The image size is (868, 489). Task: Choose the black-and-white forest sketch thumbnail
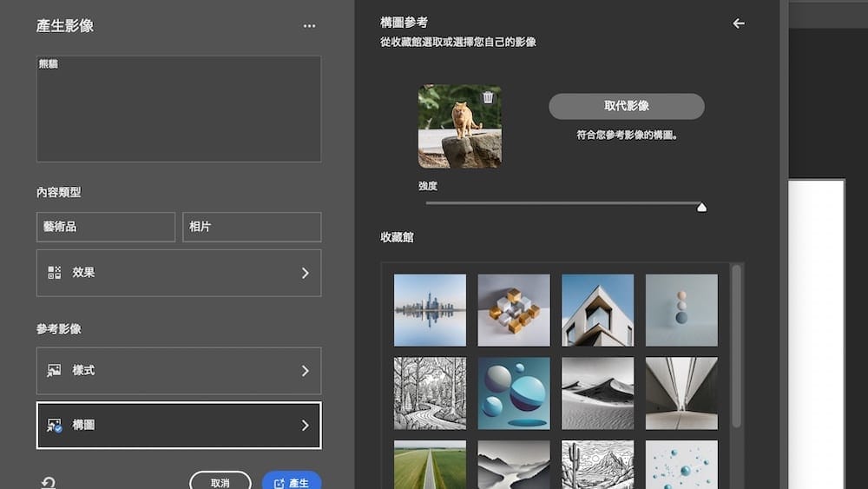point(431,393)
